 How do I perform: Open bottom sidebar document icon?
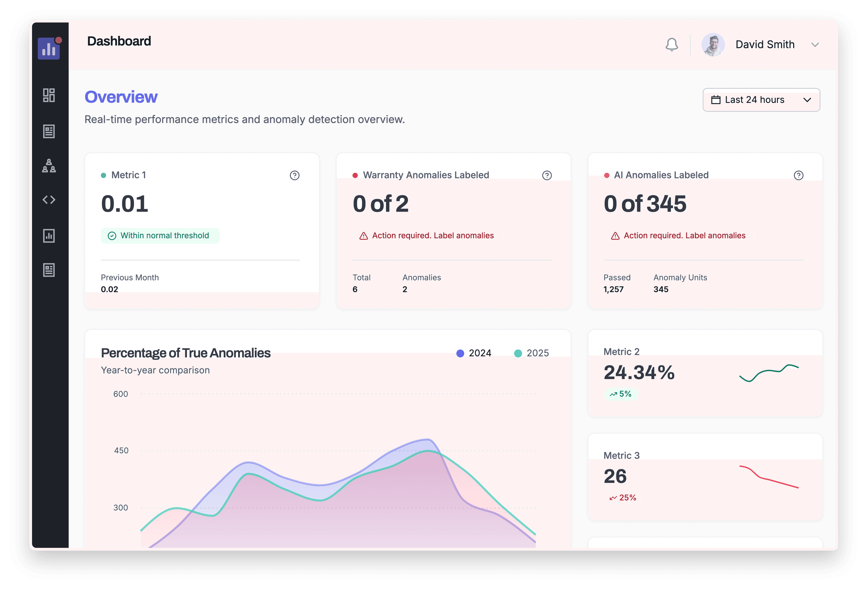[x=49, y=270]
